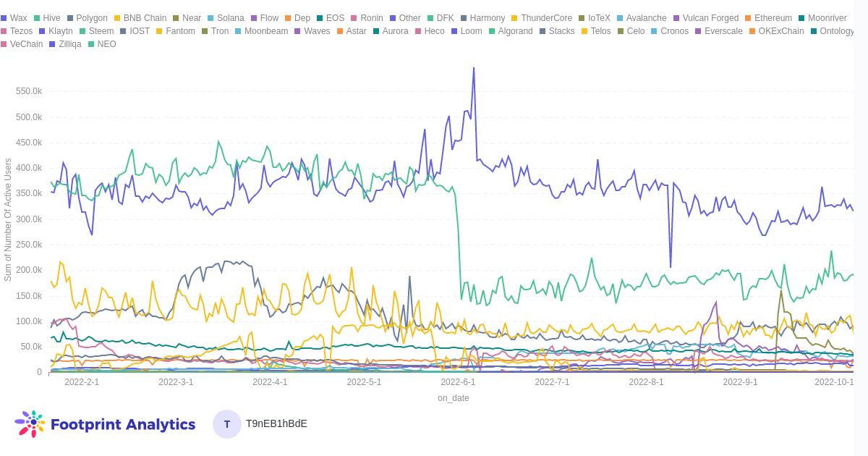The image size is (868, 456).
Task: Click the Tezos legend color marker
Action: click(4, 31)
